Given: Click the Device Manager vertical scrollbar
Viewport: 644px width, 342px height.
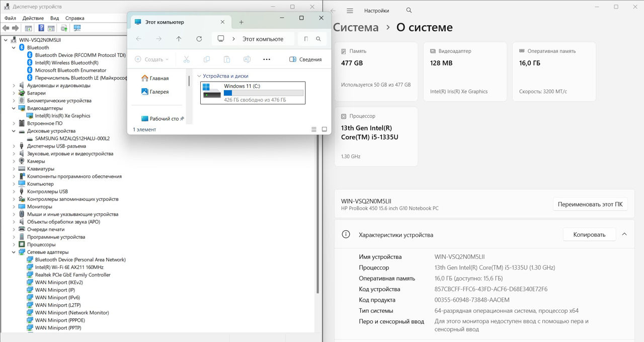Looking at the screenshot, I should point(317,212).
